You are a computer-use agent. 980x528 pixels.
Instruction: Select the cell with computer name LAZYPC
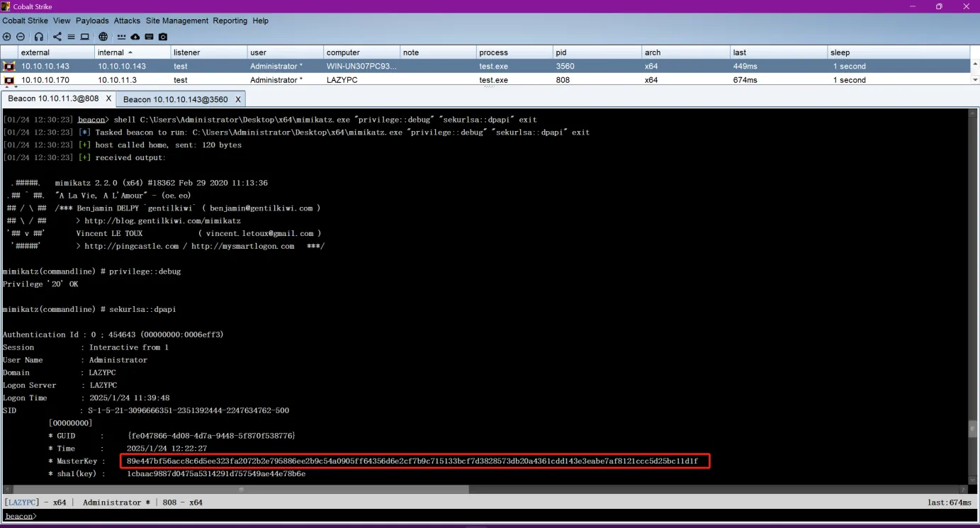point(362,80)
